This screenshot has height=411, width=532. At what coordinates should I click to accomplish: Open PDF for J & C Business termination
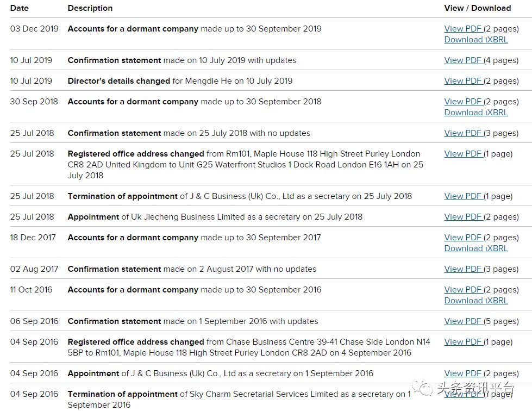[462, 196]
